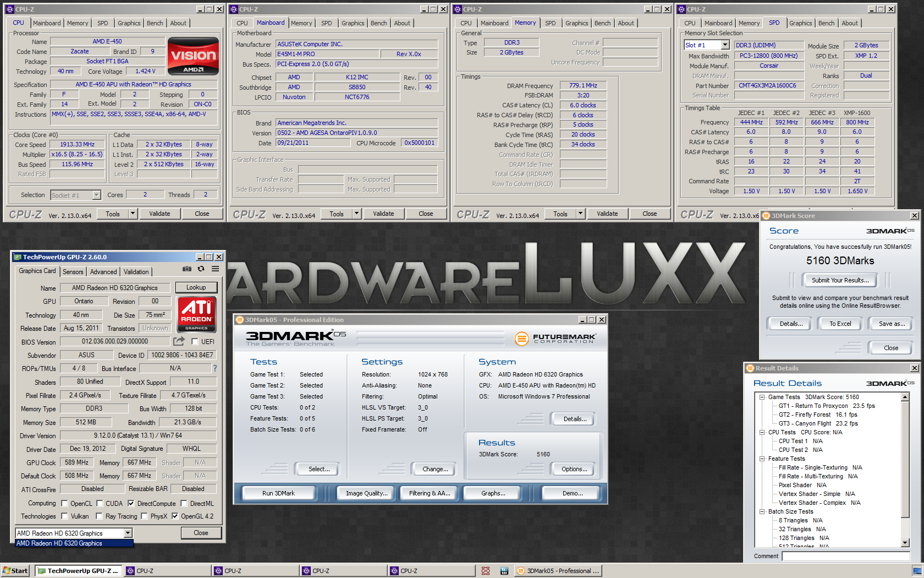Click the red icon in the taskbar
The width and height of the screenshot is (924, 578).
(x=485, y=571)
